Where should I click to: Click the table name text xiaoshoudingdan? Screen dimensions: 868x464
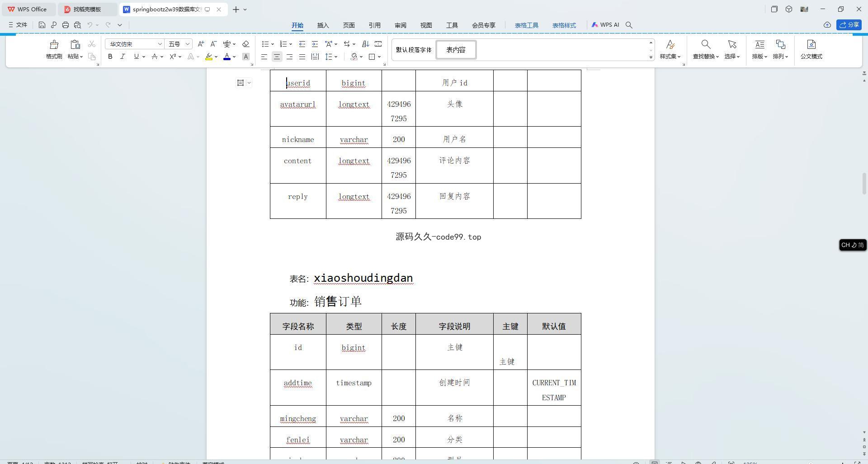point(363,278)
